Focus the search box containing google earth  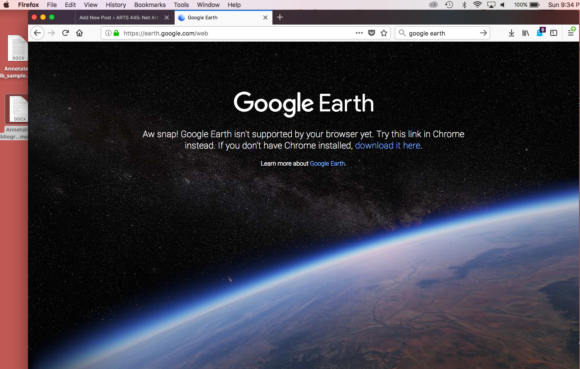[x=443, y=33]
